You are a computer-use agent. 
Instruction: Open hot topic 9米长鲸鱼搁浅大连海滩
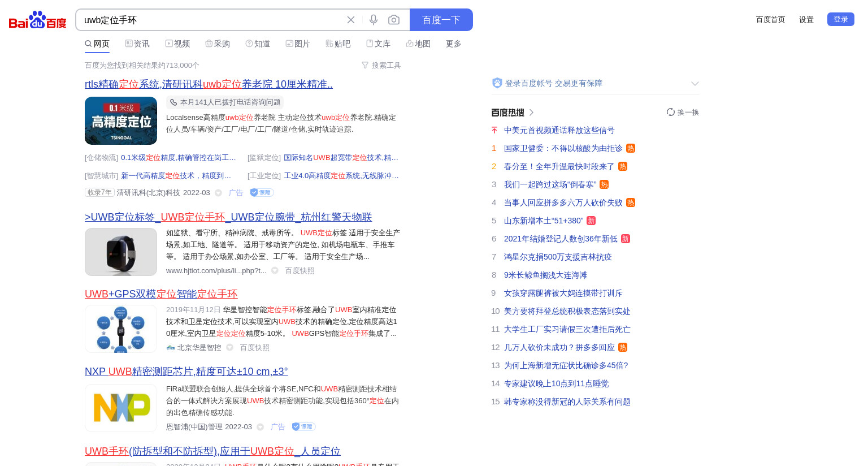pyautogui.click(x=545, y=275)
